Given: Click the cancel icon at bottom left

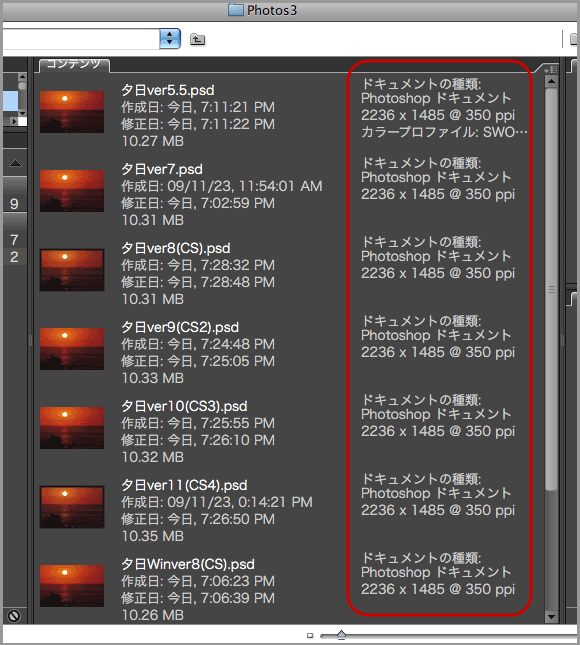Looking at the screenshot, I should pyautogui.click(x=14, y=616).
